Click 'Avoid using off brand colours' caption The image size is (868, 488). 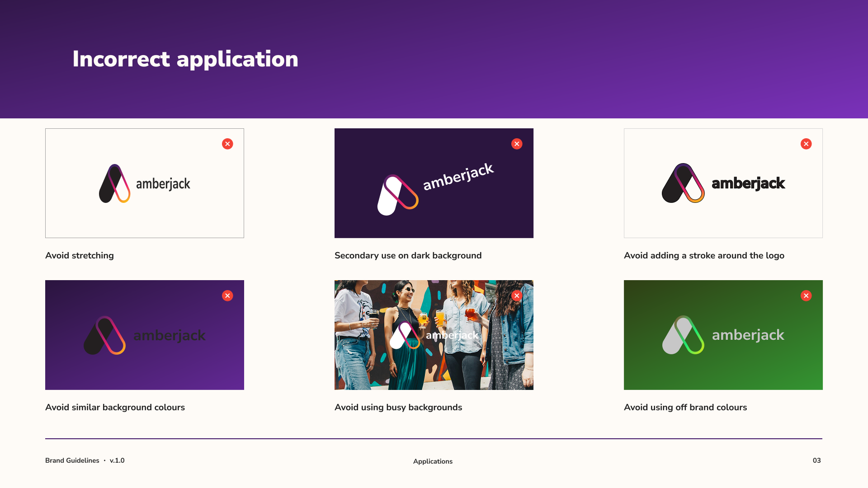click(x=685, y=408)
